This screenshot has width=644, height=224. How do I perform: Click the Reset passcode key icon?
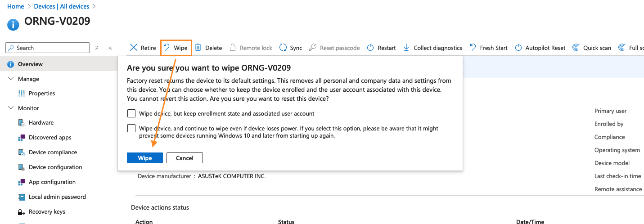coord(313,47)
